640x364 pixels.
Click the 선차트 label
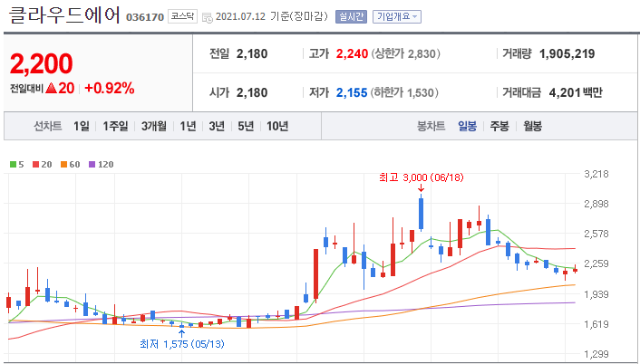(48, 126)
